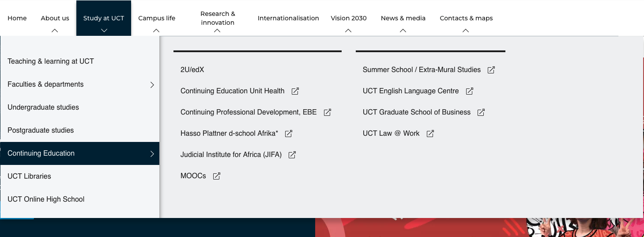644x237 pixels.
Task: Click external link icon beside Continuing Professional Development, EBE
Action: click(328, 112)
